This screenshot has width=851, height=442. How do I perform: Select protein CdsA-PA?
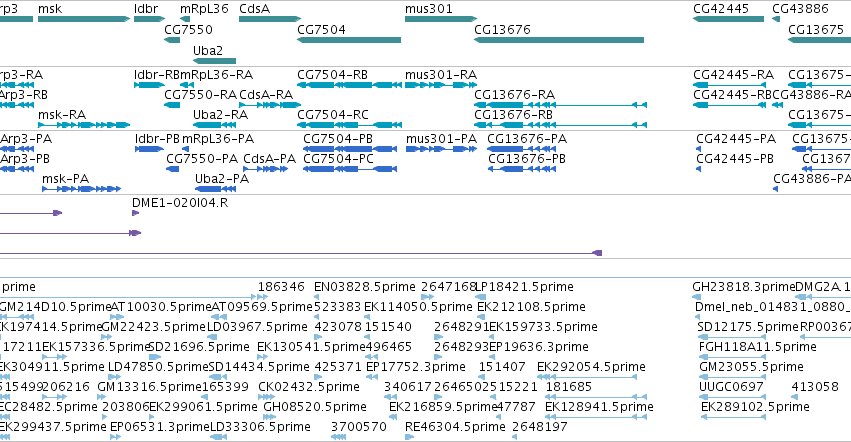pyautogui.click(x=265, y=169)
